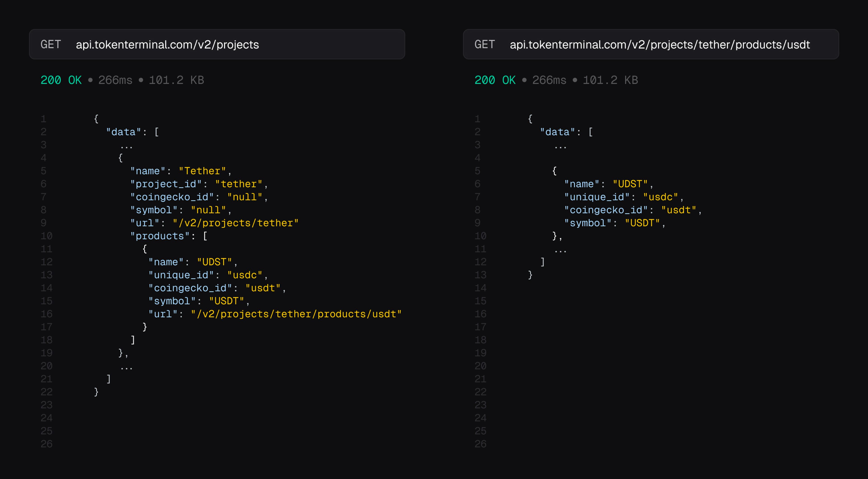Click the "unique_id" key in right response
The height and width of the screenshot is (479, 868).
[597, 197]
